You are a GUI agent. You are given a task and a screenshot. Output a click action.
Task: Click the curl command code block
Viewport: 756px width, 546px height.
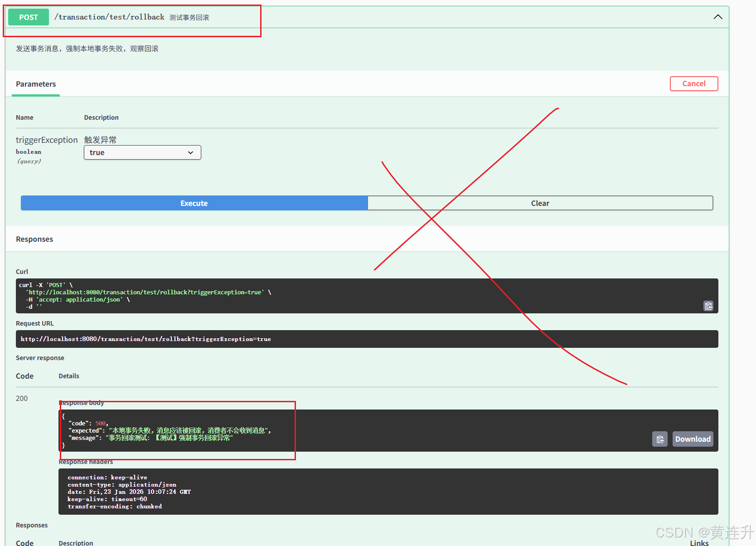click(367, 296)
